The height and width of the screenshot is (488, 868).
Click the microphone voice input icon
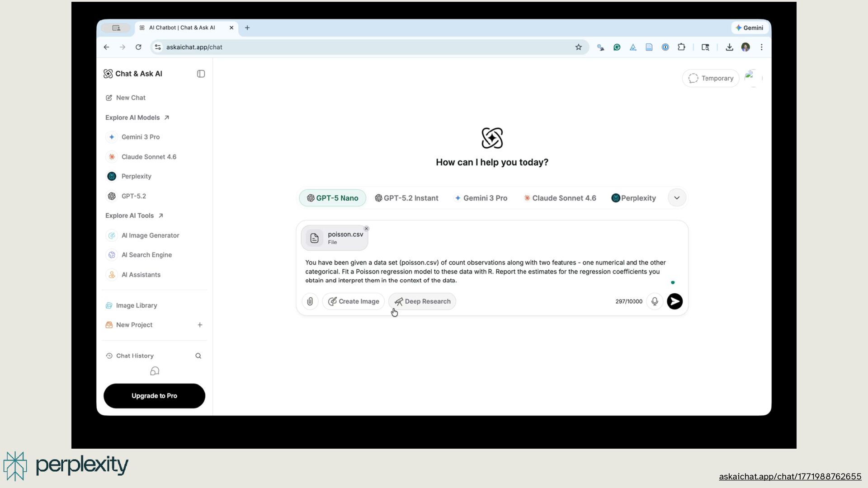[x=654, y=301]
